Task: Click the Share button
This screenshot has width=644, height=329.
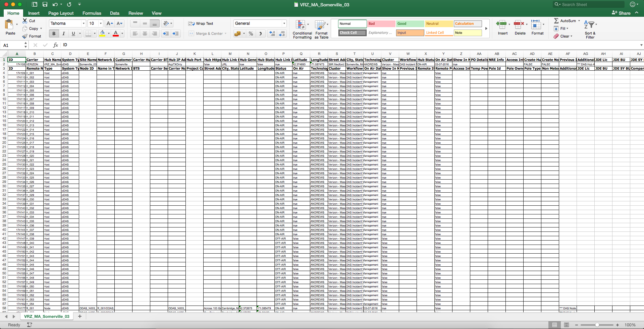Action: click(621, 13)
